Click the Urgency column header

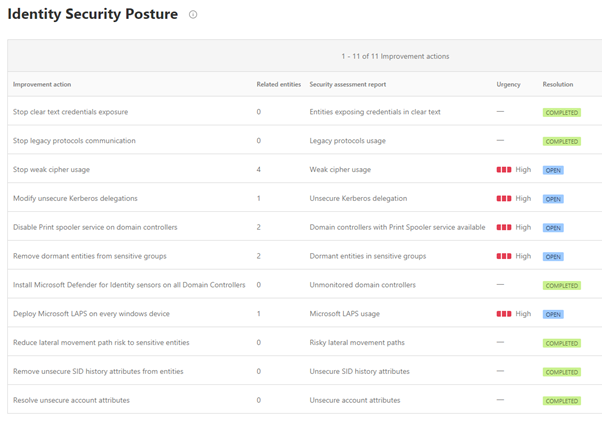508,84
